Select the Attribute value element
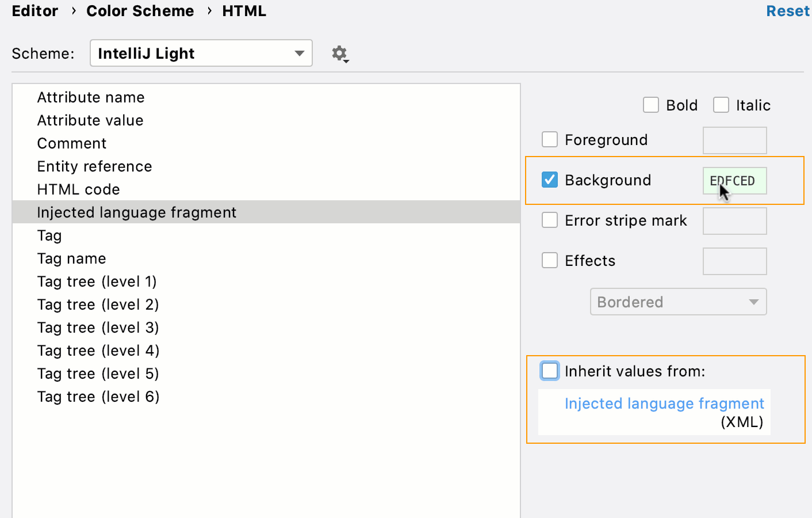The image size is (812, 518). [90, 120]
